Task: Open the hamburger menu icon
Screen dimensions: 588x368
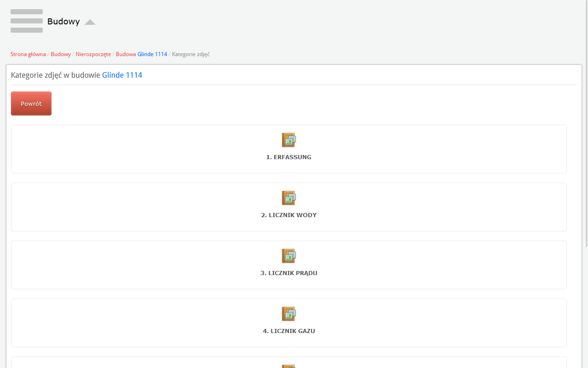Action: point(27,21)
